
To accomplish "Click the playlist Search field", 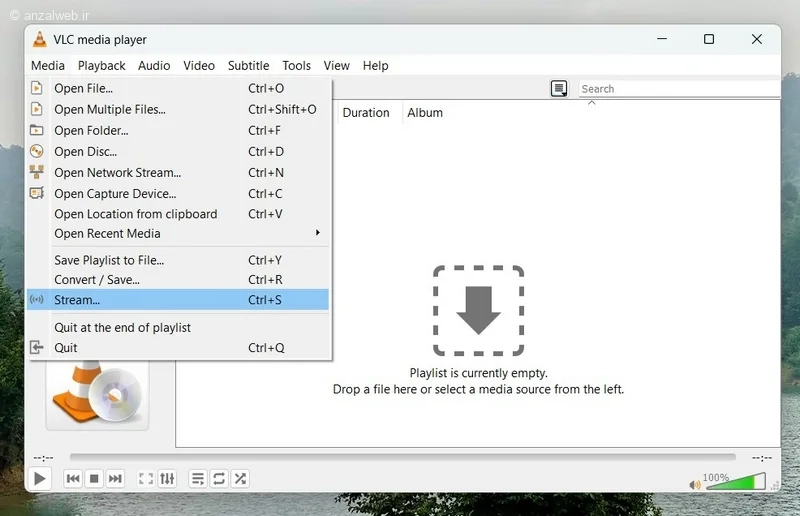I will pyautogui.click(x=679, y=89).
